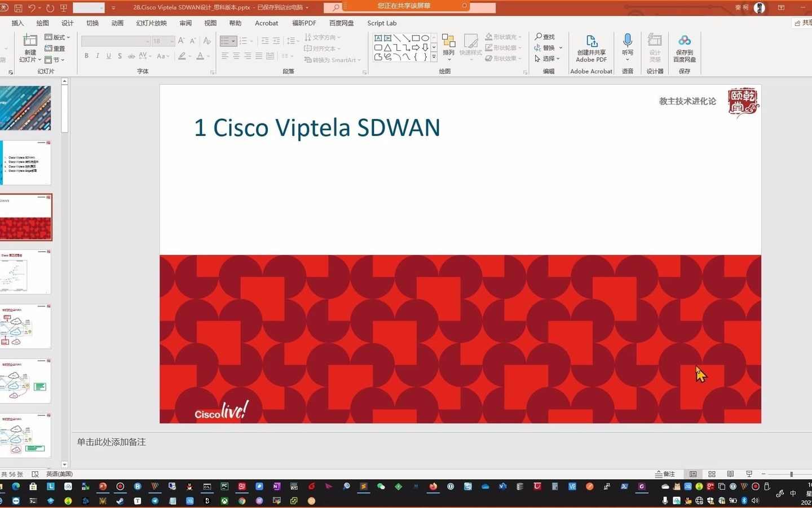Click the New Slide (新建幻灯片) icon
The image size is (812, 508).
(30, 41)
